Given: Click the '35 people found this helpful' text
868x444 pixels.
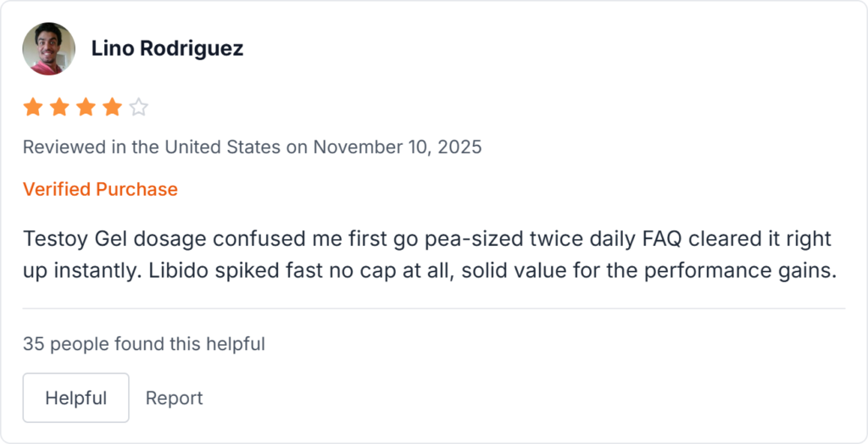Looking at the screenshot, I should (x=144, y=344).
